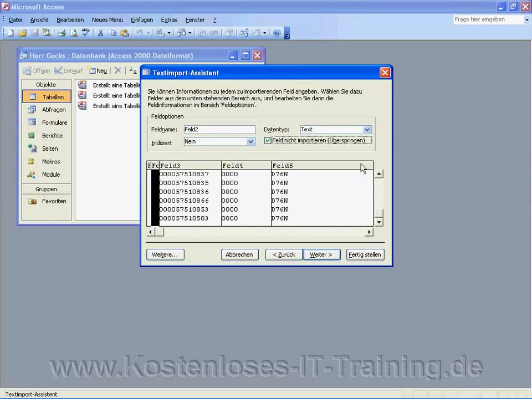532x399 pixels.
Task: Select the Feld5 column header
Action: click(323, 166)
